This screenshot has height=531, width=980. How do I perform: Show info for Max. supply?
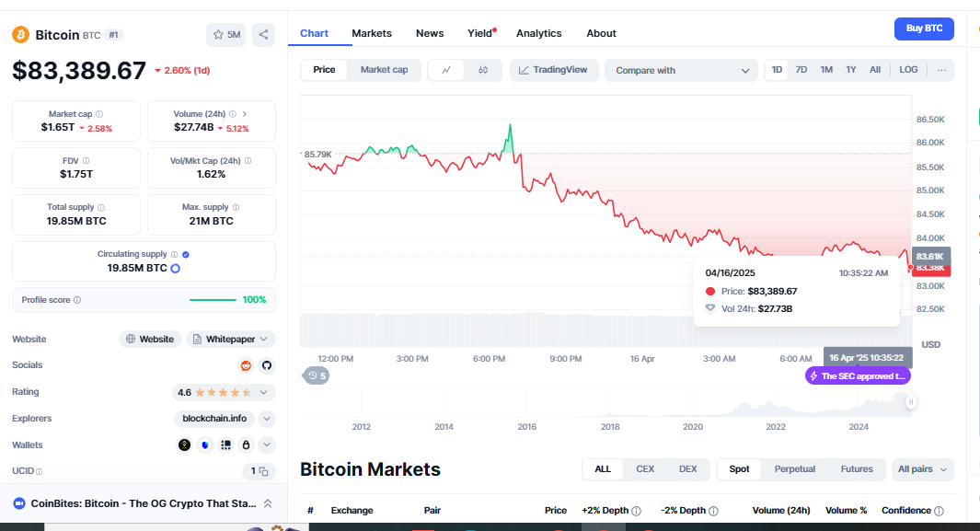coord(236,207)
